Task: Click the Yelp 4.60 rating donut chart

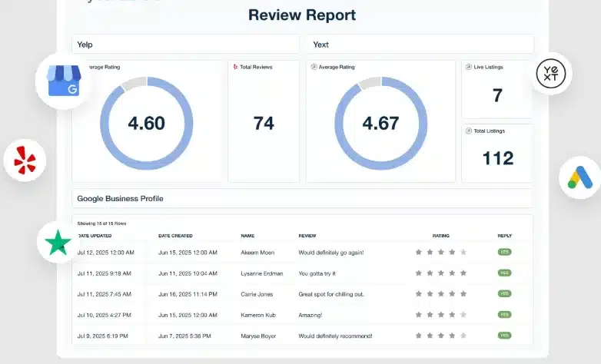Action: coord(147,123)
